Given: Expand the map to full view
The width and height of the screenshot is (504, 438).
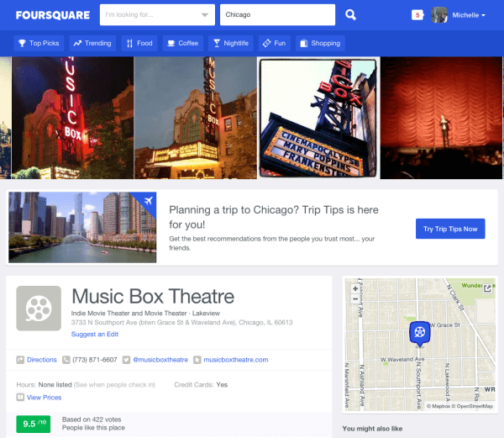Looking at the screenshot, I should click(x=487, y=288).
